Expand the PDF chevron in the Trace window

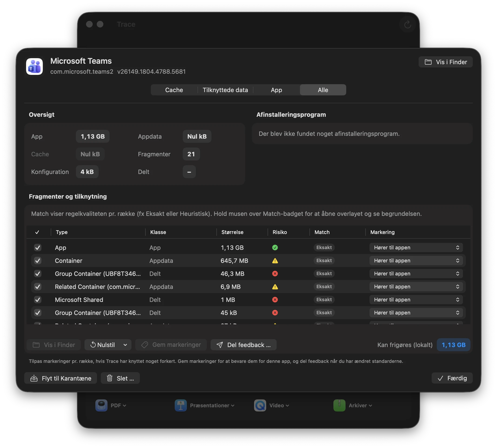124,405
